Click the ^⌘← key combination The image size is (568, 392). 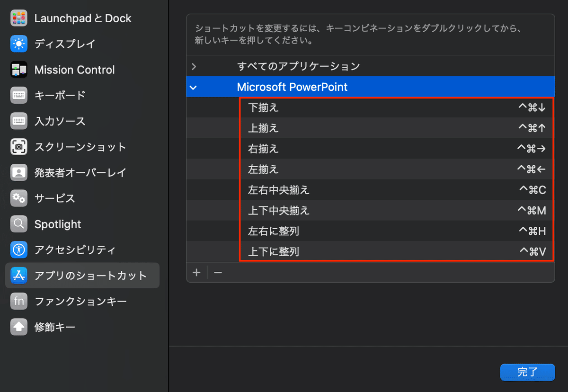(x=532, y=169)
